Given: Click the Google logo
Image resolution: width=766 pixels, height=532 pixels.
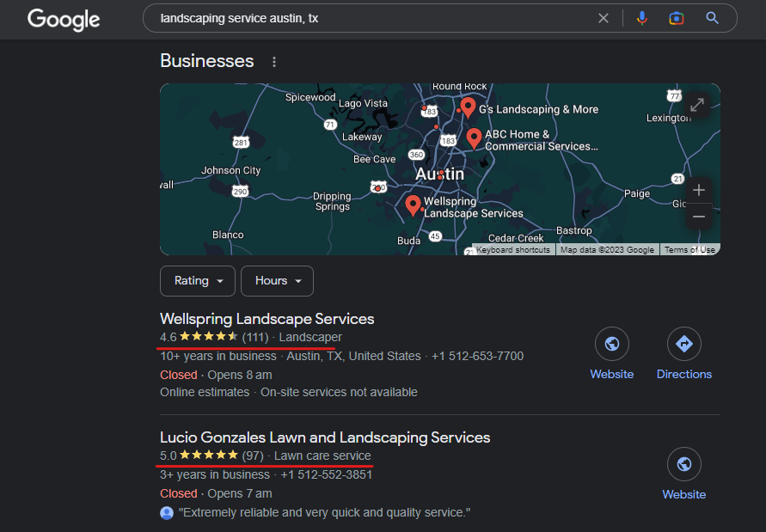Looking at the screenshot, I should [64, 20].
